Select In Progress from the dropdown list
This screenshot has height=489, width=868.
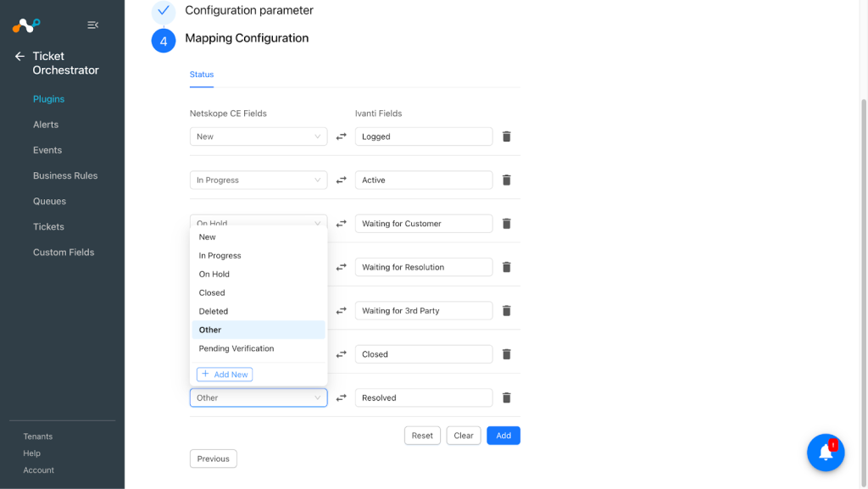(x=259, y=256)
